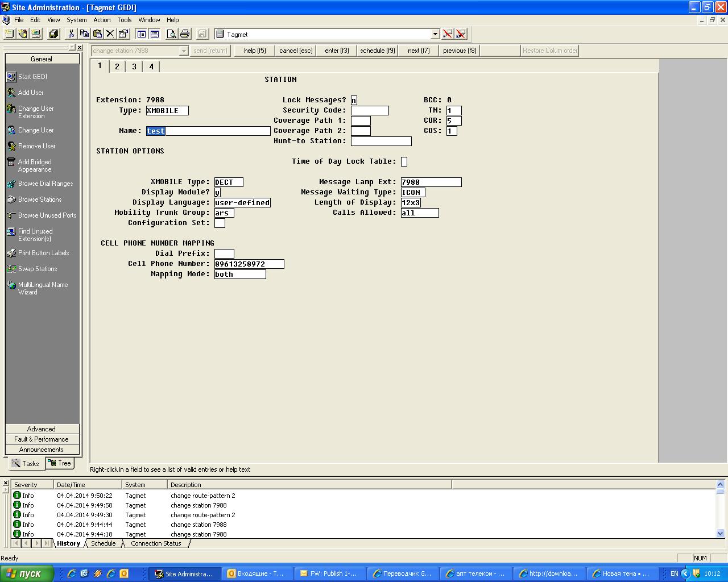Click the Severity column header
Screen dimensions: 728x582
pyautogui.click(x=32, y=485)
